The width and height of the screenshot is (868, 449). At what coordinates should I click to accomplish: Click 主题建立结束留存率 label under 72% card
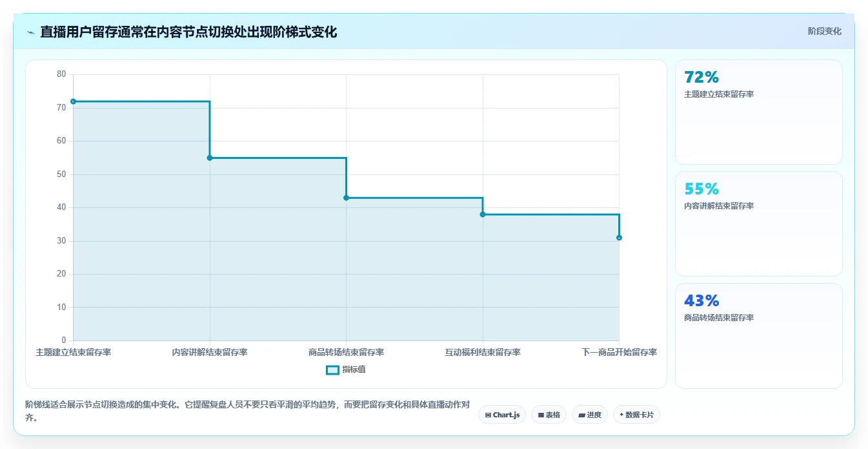719,94
